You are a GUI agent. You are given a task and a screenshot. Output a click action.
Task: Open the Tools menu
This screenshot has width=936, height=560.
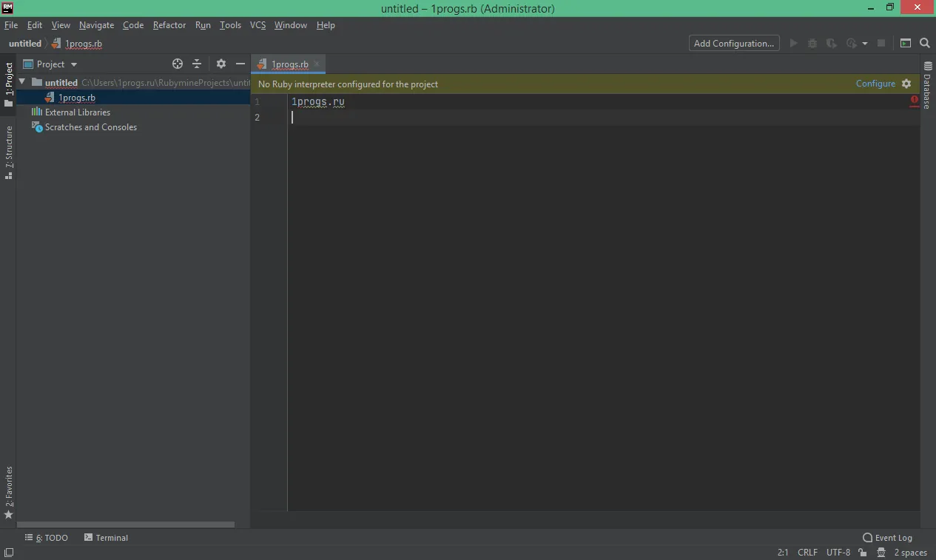[230, 25]
